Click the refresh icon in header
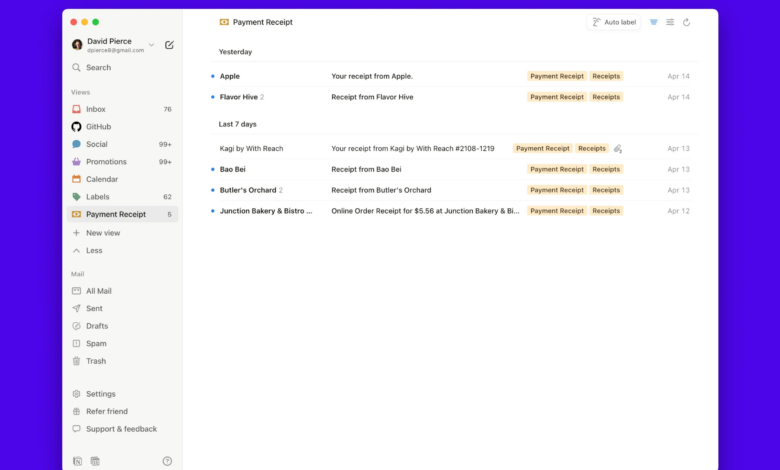 pyautogui.click(x=686, y=22)
